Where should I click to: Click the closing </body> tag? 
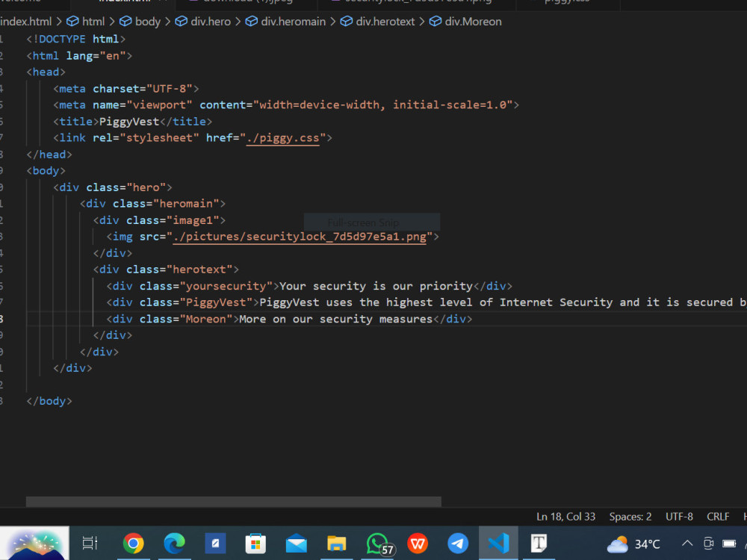49,402
